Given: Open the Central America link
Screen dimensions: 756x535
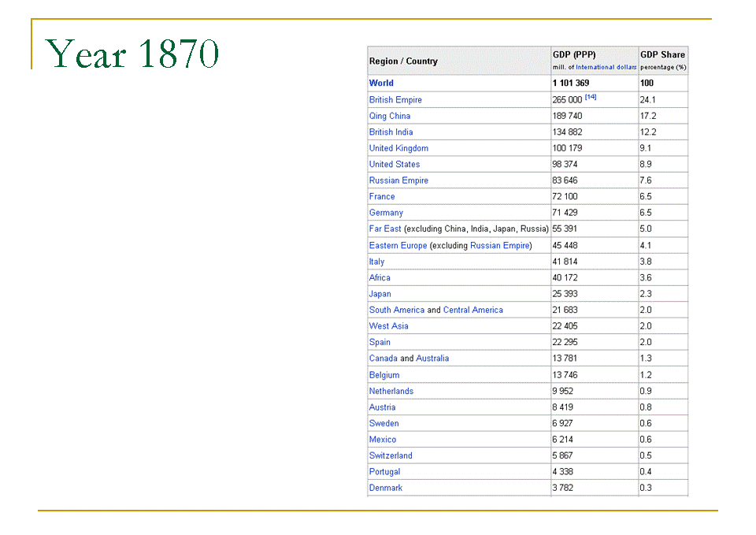Looking at the screenshot, I should (472, 310).
